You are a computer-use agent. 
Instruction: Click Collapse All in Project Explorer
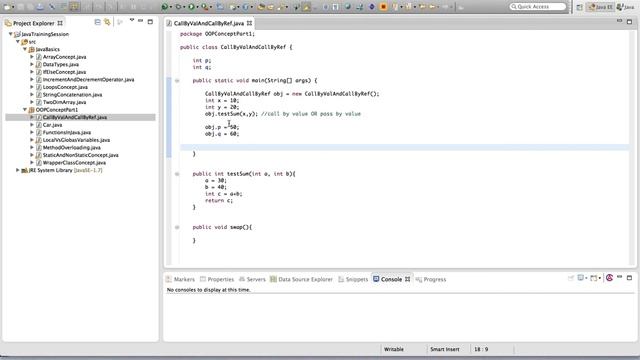point(98,22)
